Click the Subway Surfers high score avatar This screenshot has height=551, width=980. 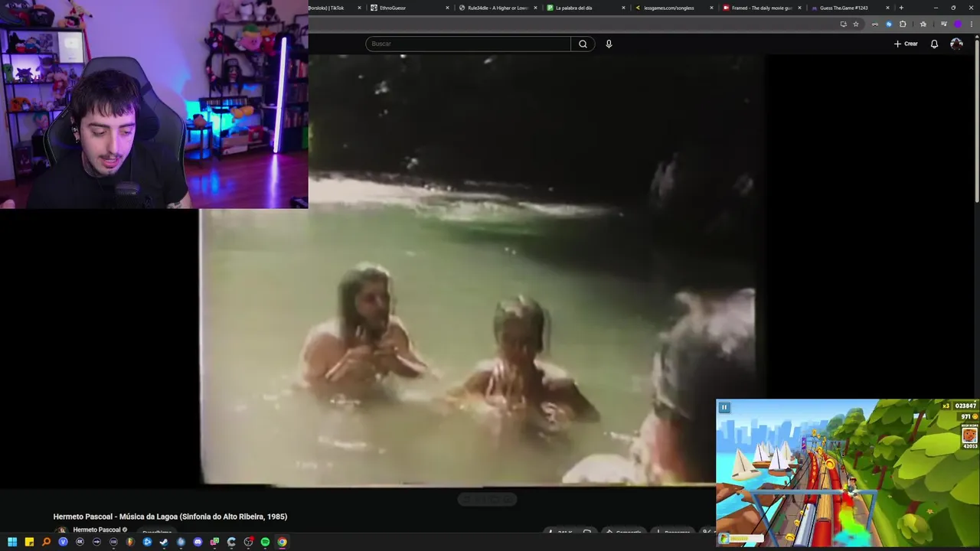point(969,436)
